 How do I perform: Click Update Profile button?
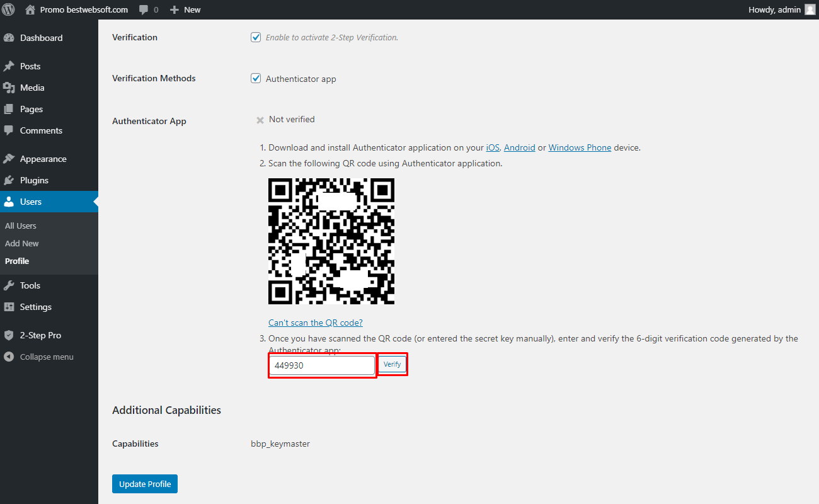pyautogui.click(x=145, y=484)
